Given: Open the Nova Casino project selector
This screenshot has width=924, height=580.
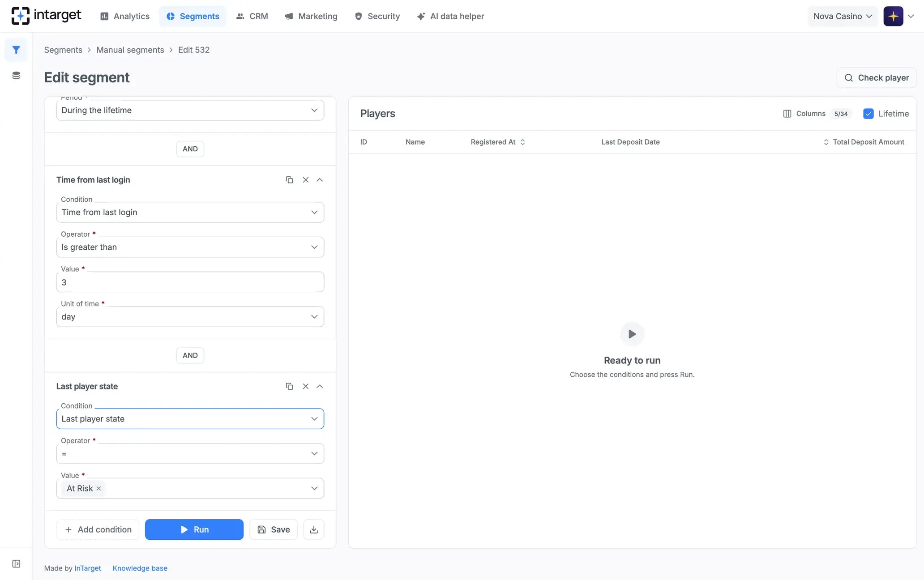Looking at the screenshot, I should click(x=843, y=16).
